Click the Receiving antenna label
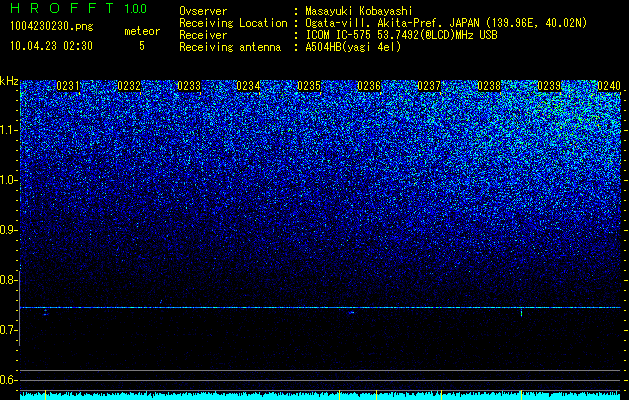Viewport: 629px width, 400px height. pos(230,47)
